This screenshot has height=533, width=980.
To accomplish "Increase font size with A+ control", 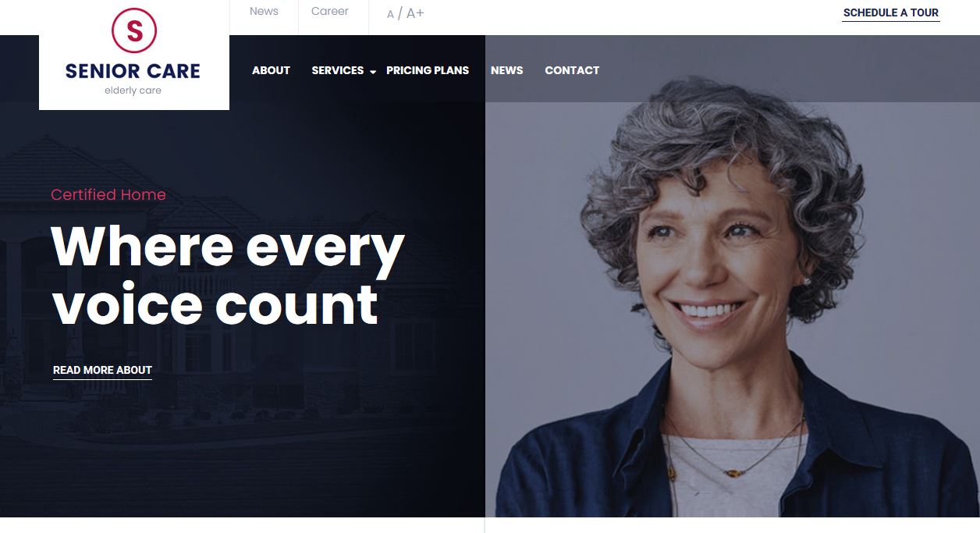I will [415, 13].
